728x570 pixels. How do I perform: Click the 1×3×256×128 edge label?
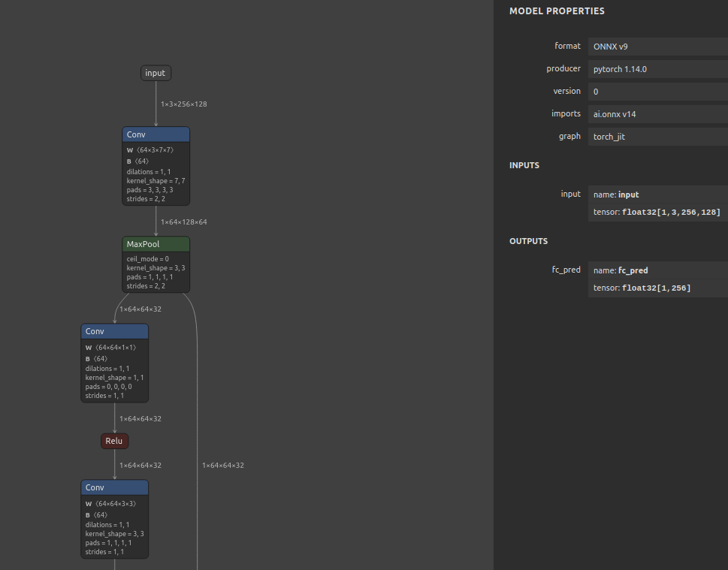183,104
